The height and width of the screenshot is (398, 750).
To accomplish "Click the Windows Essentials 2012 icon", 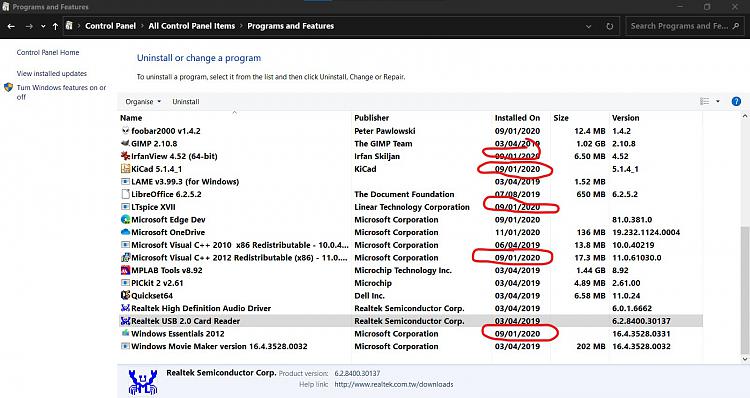I will tap(125, 333).
